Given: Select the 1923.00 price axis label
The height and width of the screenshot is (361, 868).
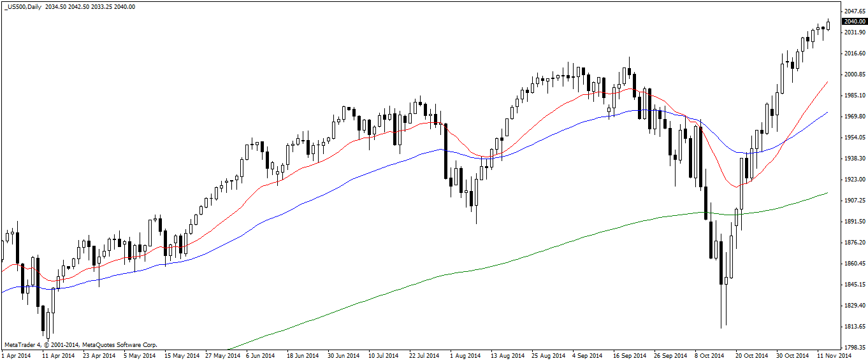Looking at the screenshot, I should [855, 180].
